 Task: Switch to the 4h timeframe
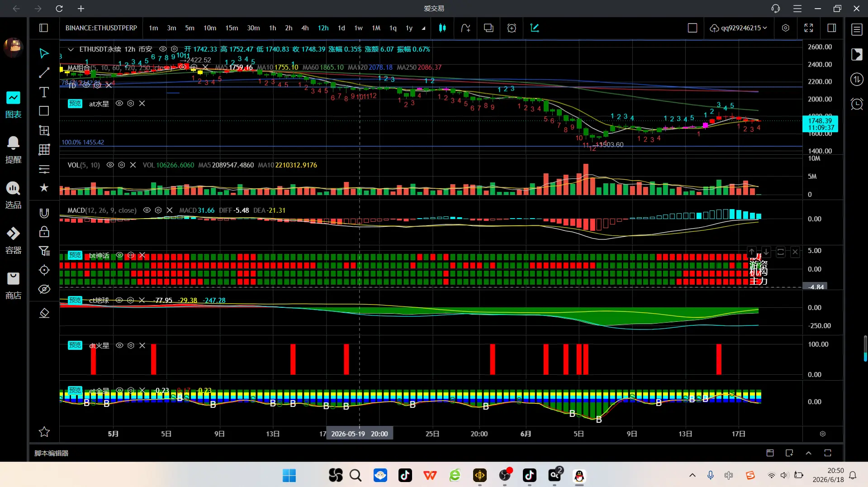pyautogui.click(x=305, y=28)
